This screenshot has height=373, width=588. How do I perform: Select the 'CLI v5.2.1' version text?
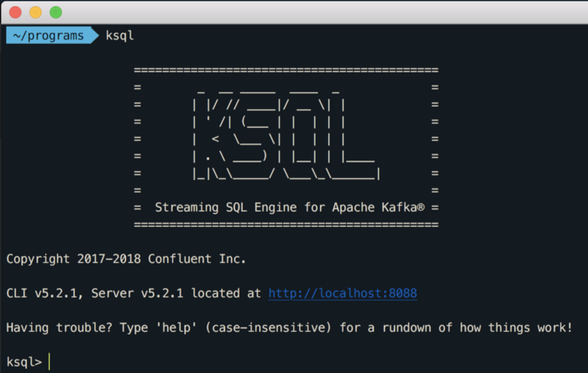[44, 293]
